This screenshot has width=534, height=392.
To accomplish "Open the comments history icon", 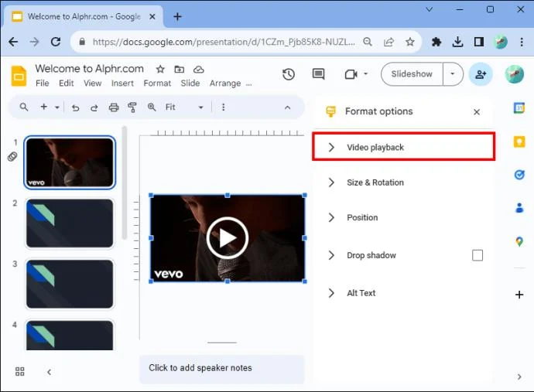I will coord(318,74).
